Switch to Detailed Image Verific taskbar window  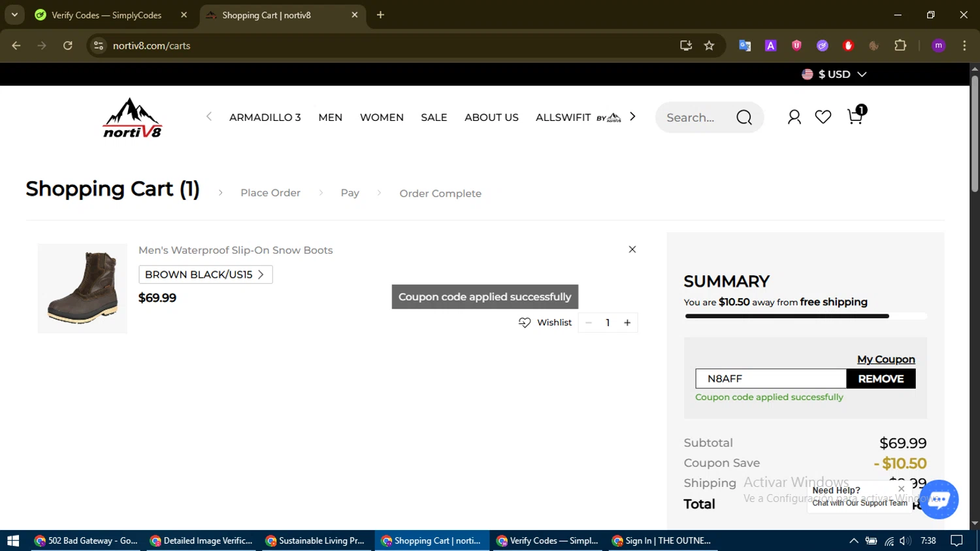click(202, 541)
